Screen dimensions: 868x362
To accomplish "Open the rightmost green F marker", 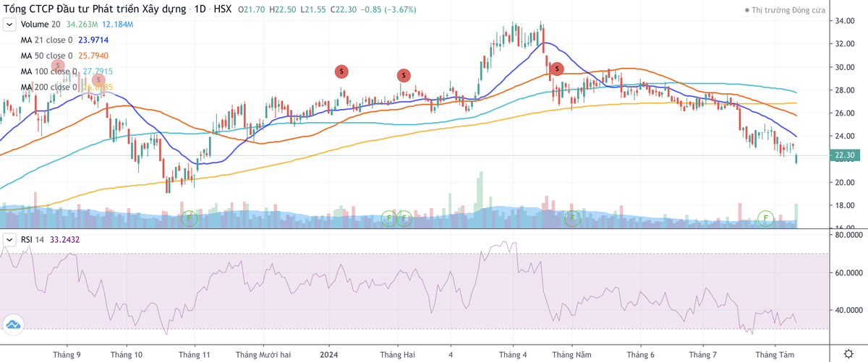I will pos(765,217).
